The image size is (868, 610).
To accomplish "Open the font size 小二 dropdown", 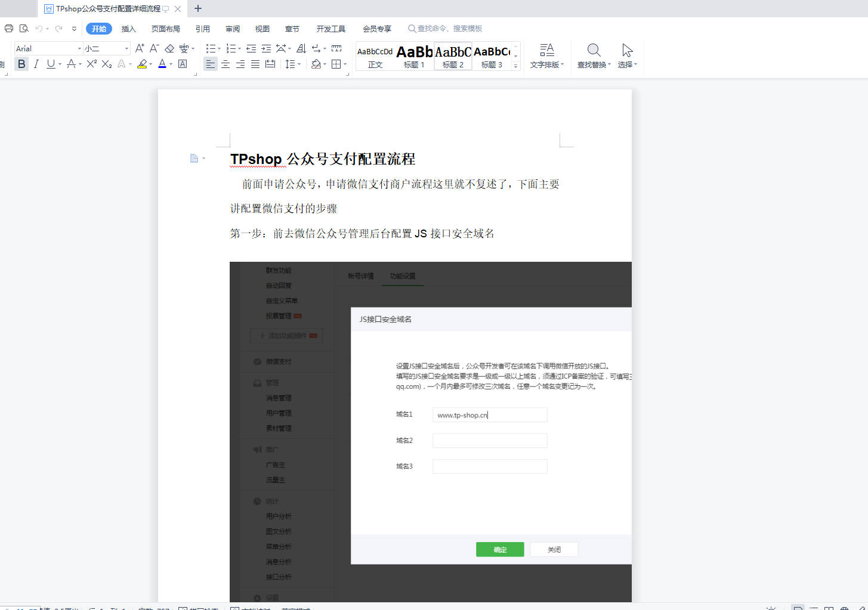I will [126, 49].
